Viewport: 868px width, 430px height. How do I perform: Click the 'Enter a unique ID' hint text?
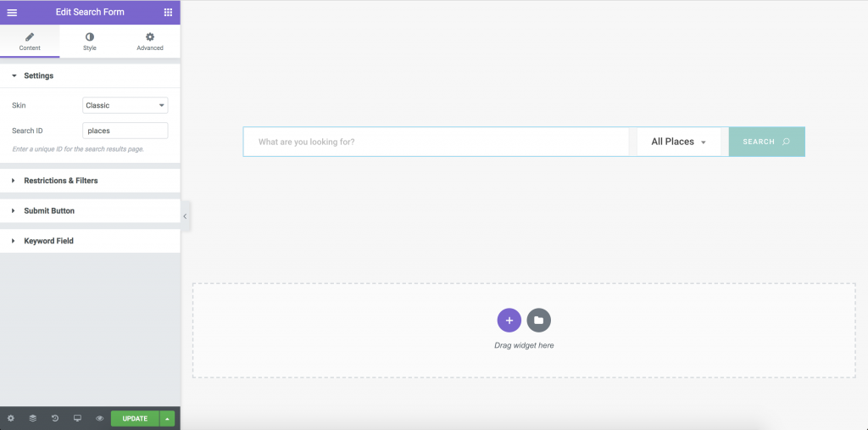point(78,149)
